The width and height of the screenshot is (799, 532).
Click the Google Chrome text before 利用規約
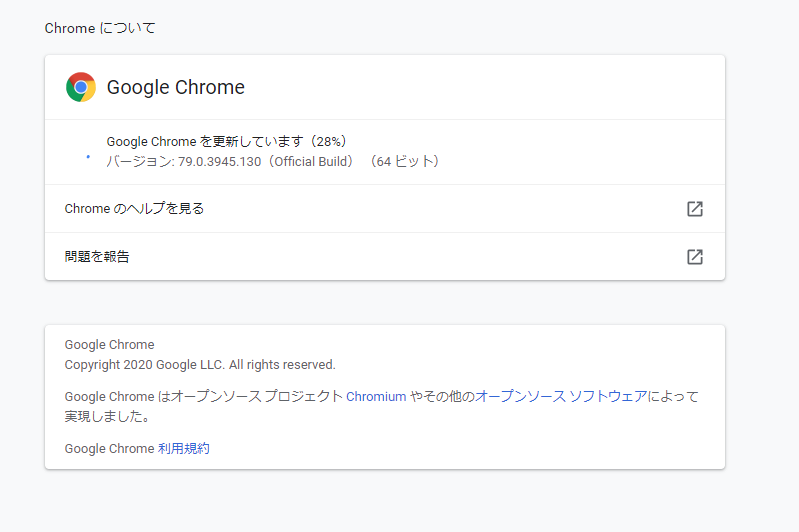[109, 449]
